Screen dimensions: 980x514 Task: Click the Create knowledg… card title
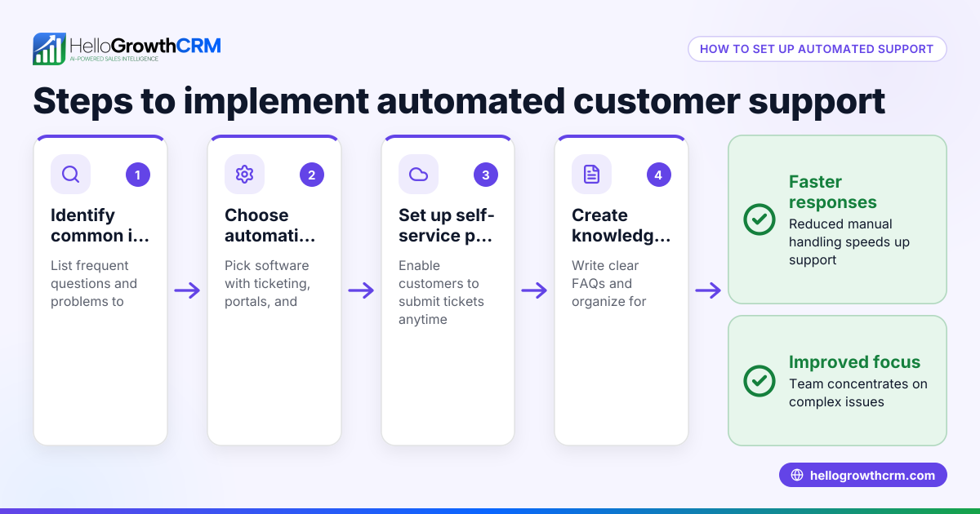click(621, 225)
